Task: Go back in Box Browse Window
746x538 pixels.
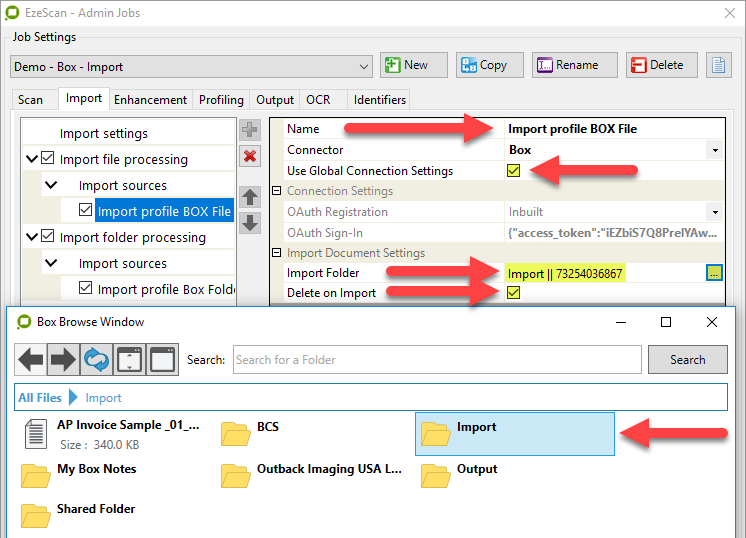Action: (x=31, y=360)
